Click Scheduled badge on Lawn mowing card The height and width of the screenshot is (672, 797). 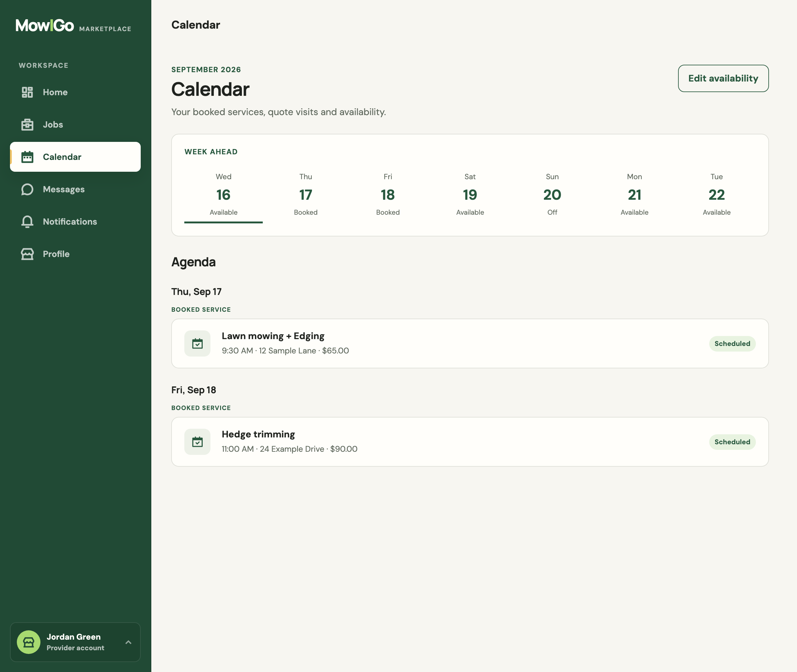(732, 343)
